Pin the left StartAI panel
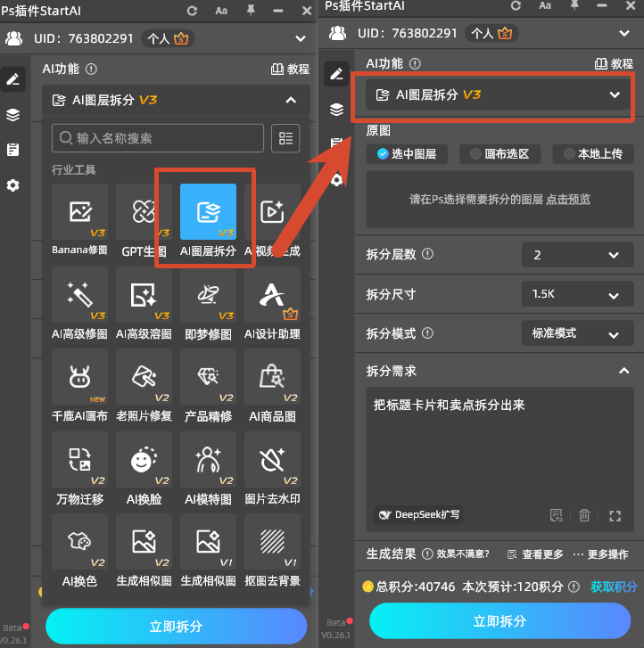The width and height of the screenshot is (644, 648). tap(251, 11)
